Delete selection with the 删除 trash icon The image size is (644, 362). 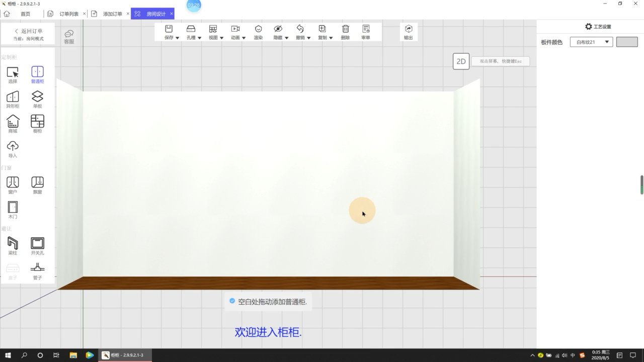(345, 32)
